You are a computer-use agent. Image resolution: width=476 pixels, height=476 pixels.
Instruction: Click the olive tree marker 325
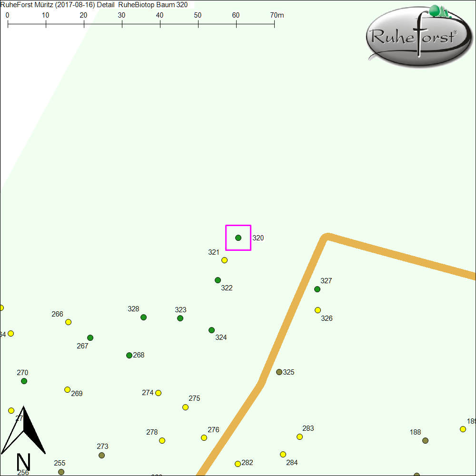tap(279, 372)
